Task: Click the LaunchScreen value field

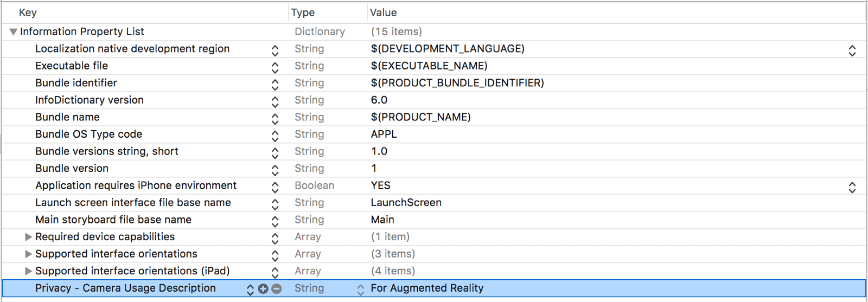Action: point(406,203)
